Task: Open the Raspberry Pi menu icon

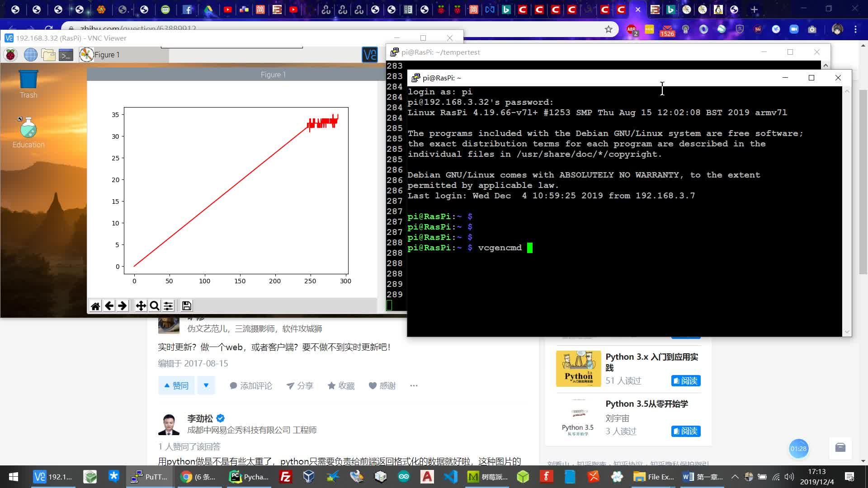Action: [10, 55]
